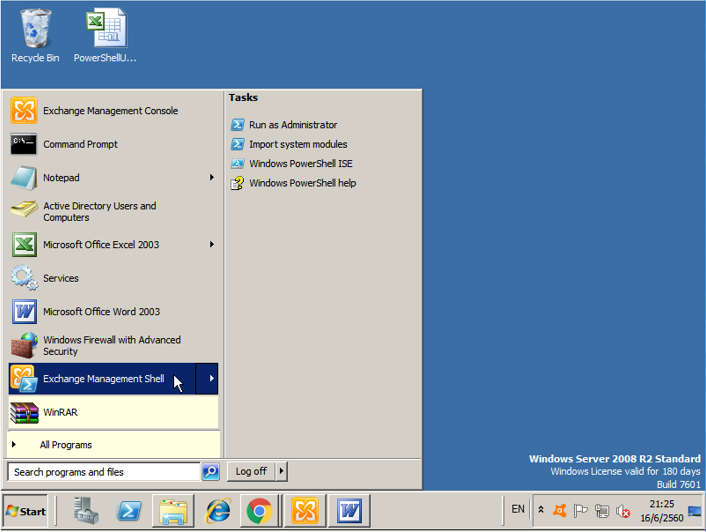Click the Exchange Management Console icon
The width and height of the screenshot is (706, 532).
click(24, 110)
